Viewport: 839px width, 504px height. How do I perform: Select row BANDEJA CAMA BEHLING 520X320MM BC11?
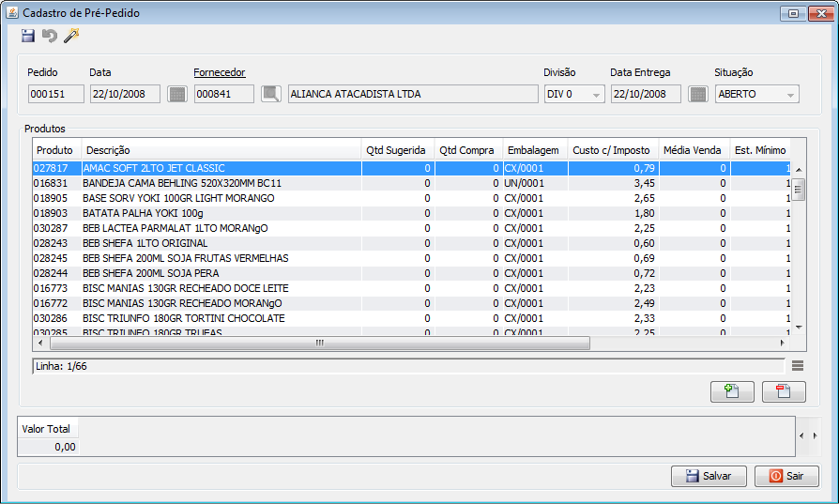[x=411, y=183]
